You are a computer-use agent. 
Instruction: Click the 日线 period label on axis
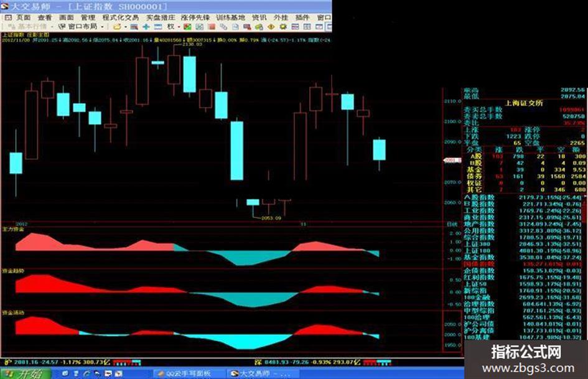pos(452,224)
